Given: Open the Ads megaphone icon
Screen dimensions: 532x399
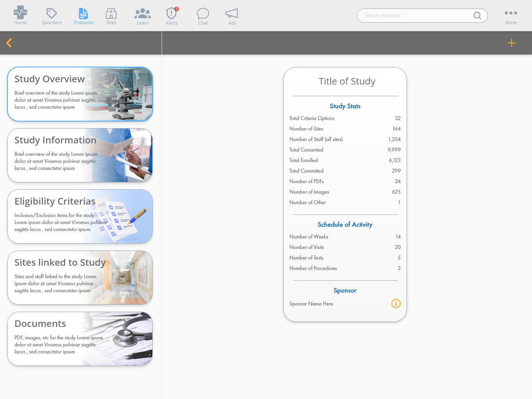Looking at the screenshot, I should pos(232,14).
